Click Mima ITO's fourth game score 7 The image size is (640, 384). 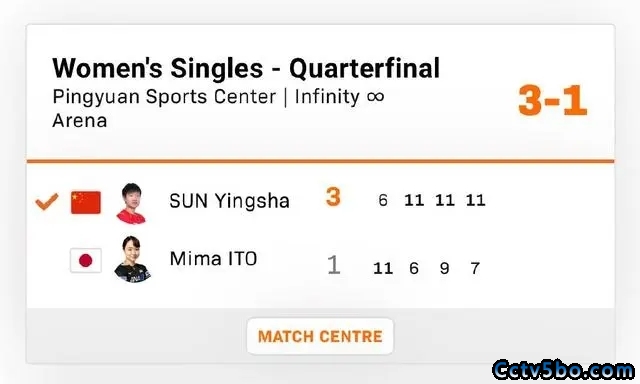pyautogui.click(x=475, y=268)
